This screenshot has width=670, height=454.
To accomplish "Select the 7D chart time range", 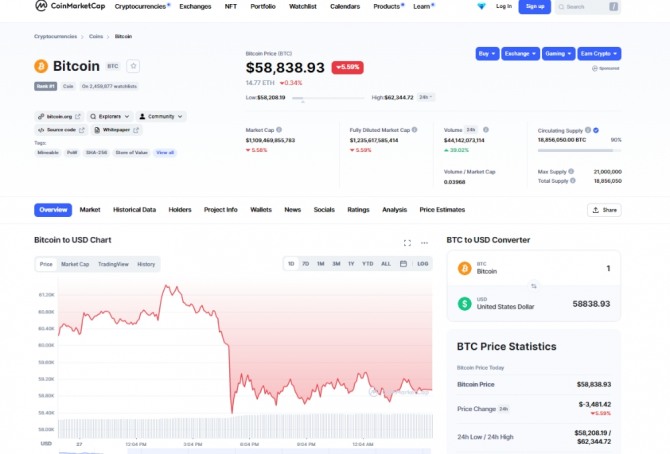I will tap(305, 264).
